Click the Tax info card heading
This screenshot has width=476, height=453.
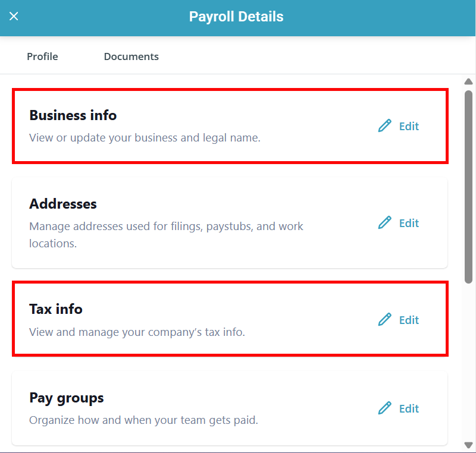pyautogui.click(x=56, y=309)
